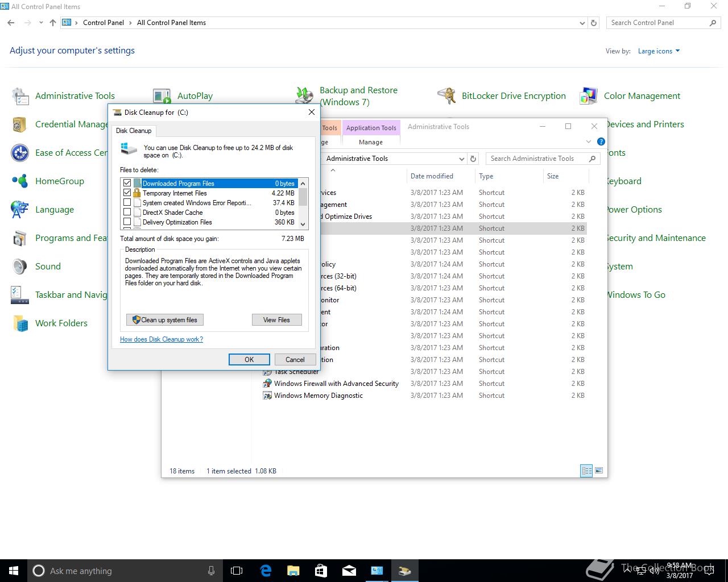Switch Administrative Tools to large icons view
The width and height of the screenshot is (728, 582).
click(x=598, y=471)
